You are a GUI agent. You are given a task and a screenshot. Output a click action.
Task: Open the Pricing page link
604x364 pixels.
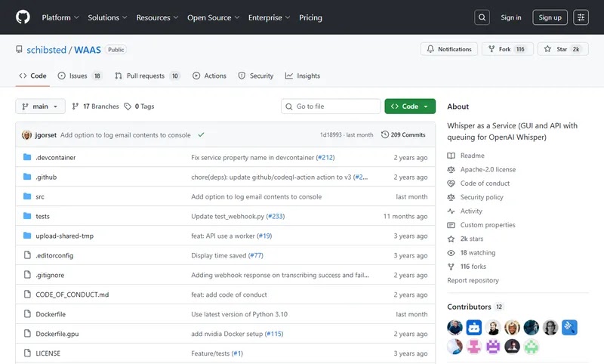coord(310,17)
